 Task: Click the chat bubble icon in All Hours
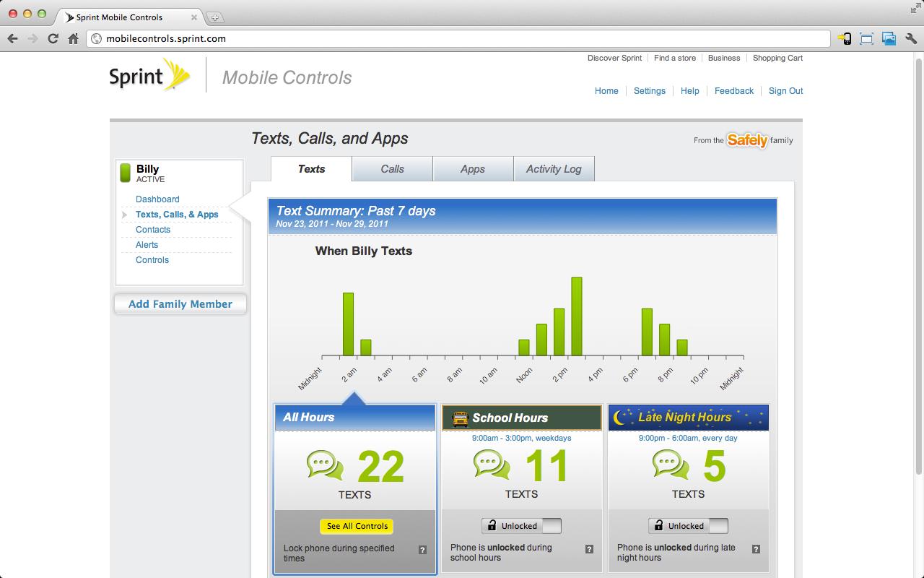tap(325, 465)
